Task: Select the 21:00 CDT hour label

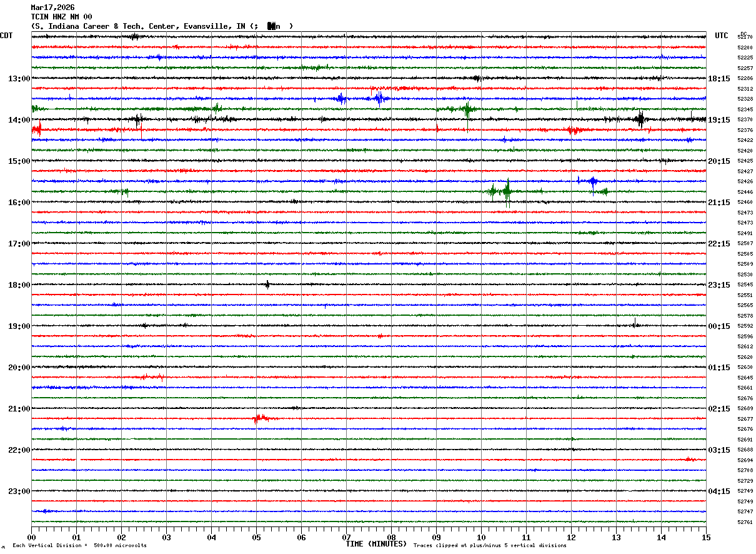Action: coord(19,409)
